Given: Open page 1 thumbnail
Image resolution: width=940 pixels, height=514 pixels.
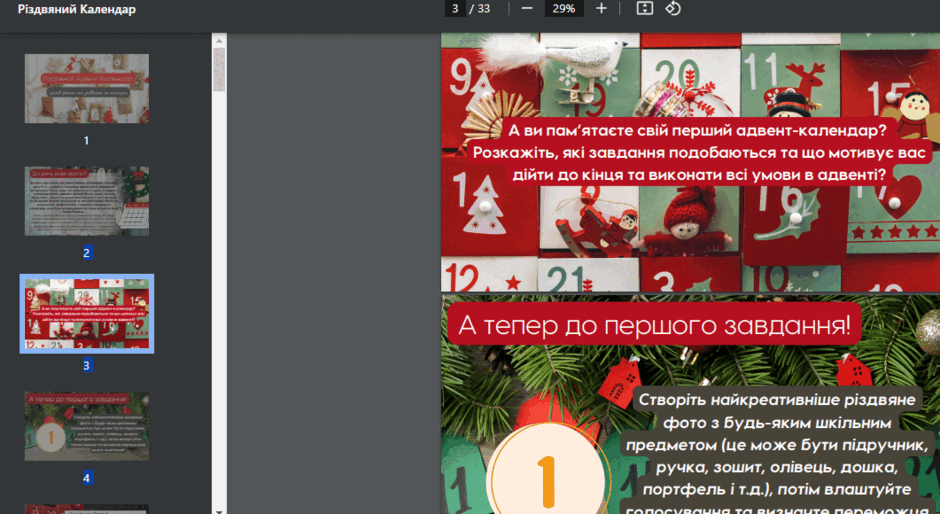Looking at the screenshot, I should (87, 88).
